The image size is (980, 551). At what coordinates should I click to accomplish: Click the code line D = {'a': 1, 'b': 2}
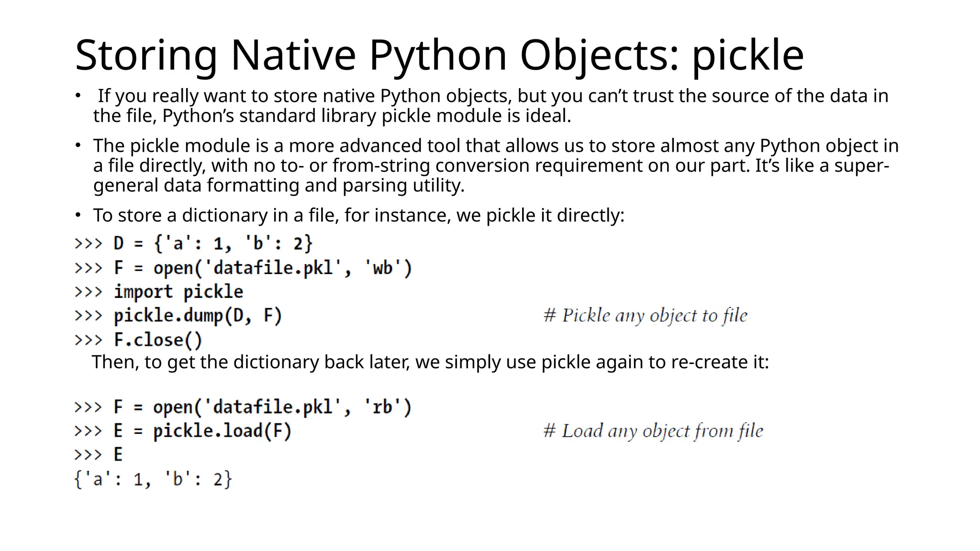194,243
